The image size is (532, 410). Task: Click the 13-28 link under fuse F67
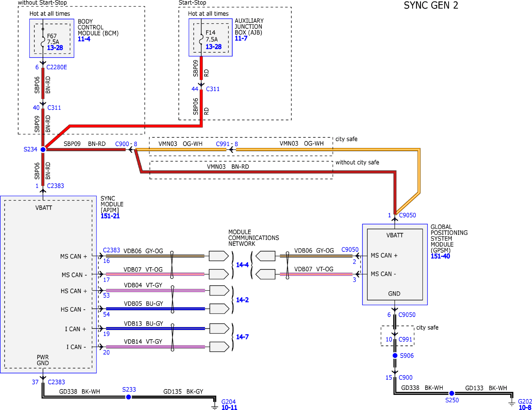pos(55,48)
